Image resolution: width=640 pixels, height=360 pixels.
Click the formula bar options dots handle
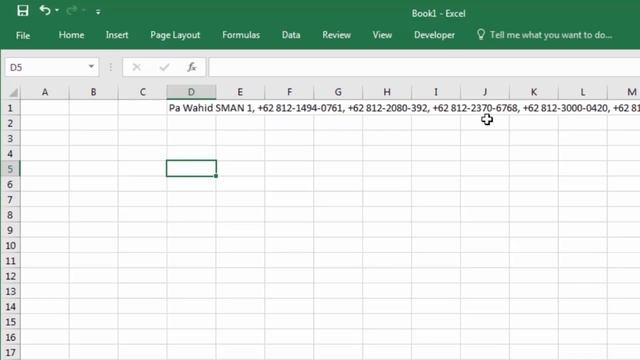tap(111, 67)
